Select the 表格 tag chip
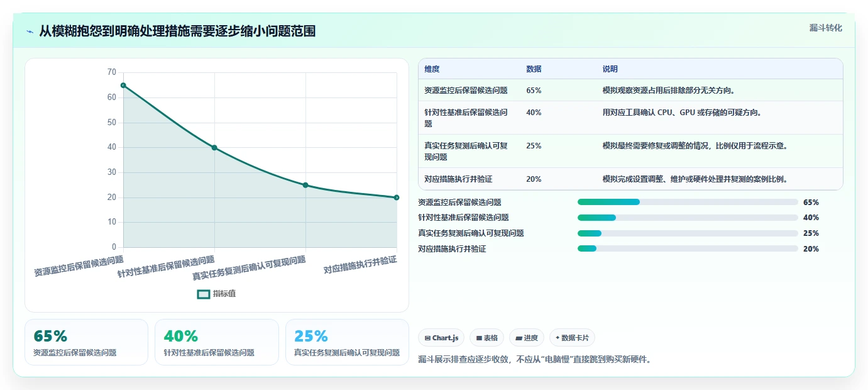This screenshot has width=868, height=390. (x=487, y=338)
